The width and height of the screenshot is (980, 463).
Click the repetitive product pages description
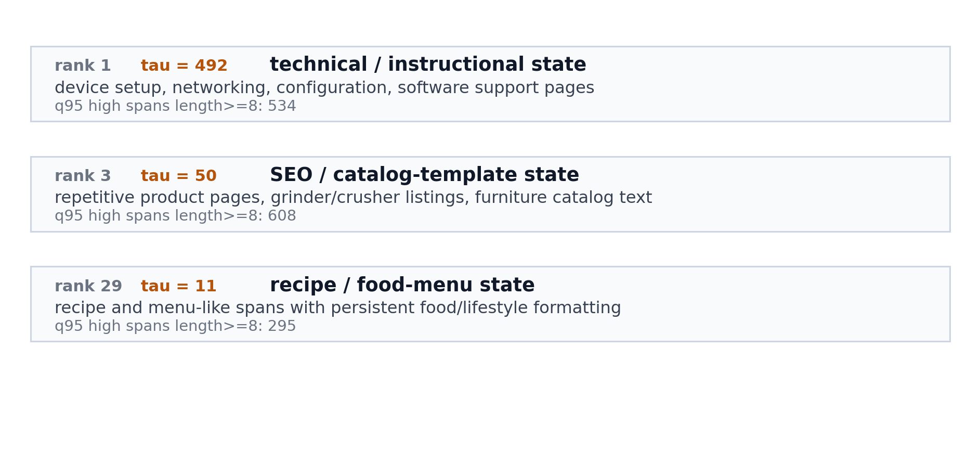353,198
